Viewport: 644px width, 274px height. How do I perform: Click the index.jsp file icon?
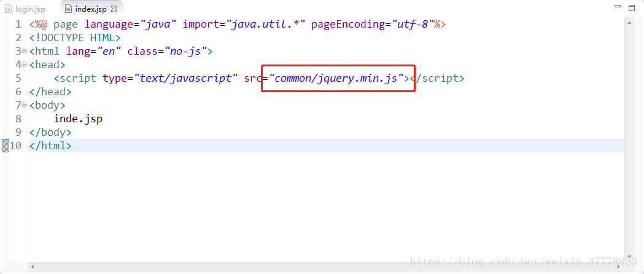tap(68, 9)
